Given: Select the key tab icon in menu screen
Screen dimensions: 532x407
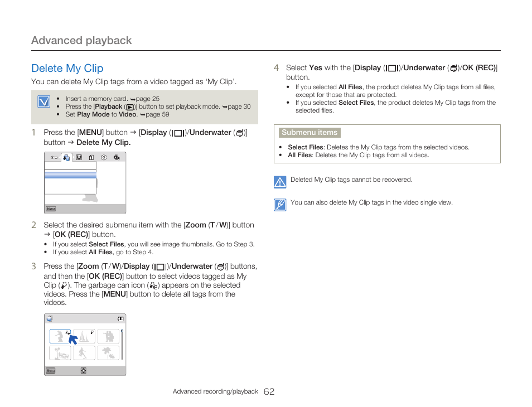Looking at the screenshot, I should click(x=54, y=157).
